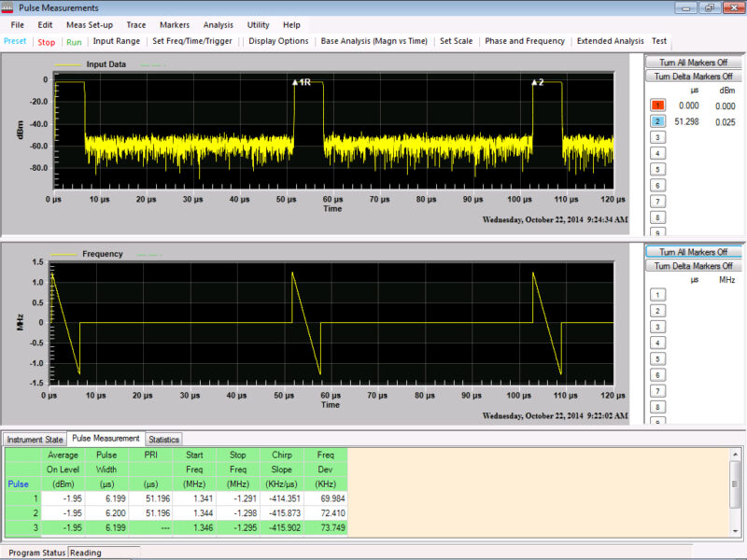Enable marker 1 in the Frequency marker panel
Viewport: 747px width, 560px height.
[657, 294]
